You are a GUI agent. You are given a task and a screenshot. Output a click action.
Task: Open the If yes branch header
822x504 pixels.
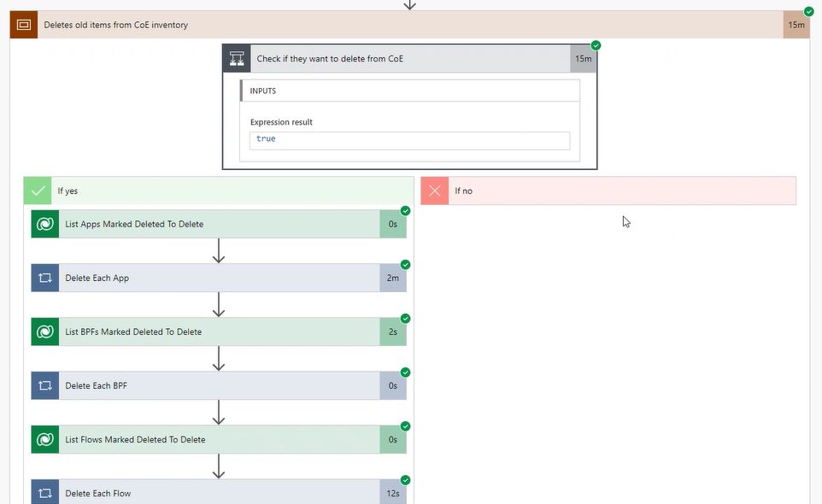(219, 190)
